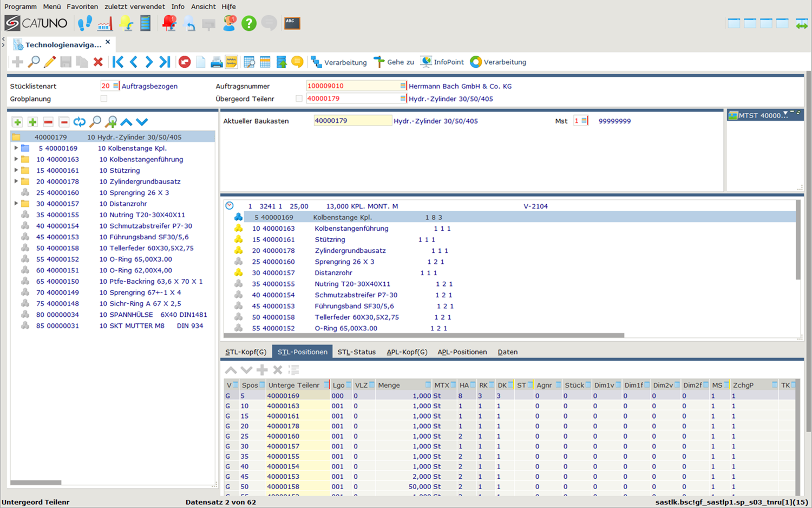Image resolution: width=812 pixels, height=508 pixels.
Task: Toggle checkbox beside Übergeord Teilenr field
Action: pyautogui.click(x=299, y=99)
